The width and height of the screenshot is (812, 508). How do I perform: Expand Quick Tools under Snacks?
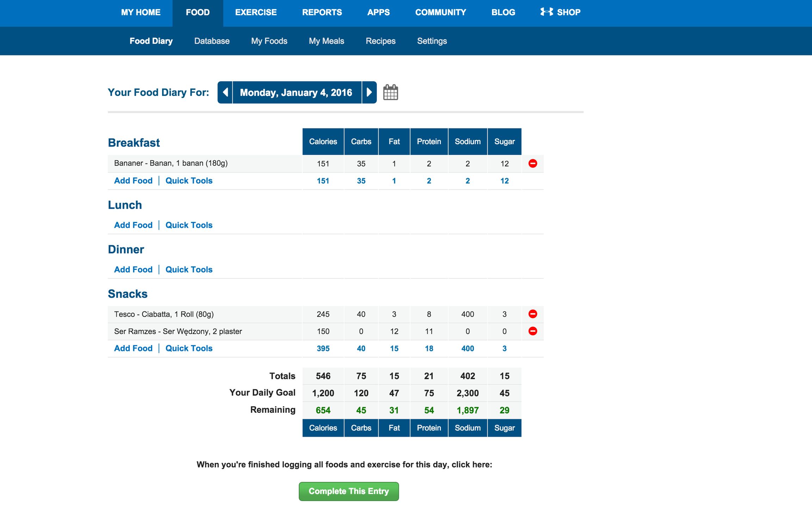click(x=189, y=348)
